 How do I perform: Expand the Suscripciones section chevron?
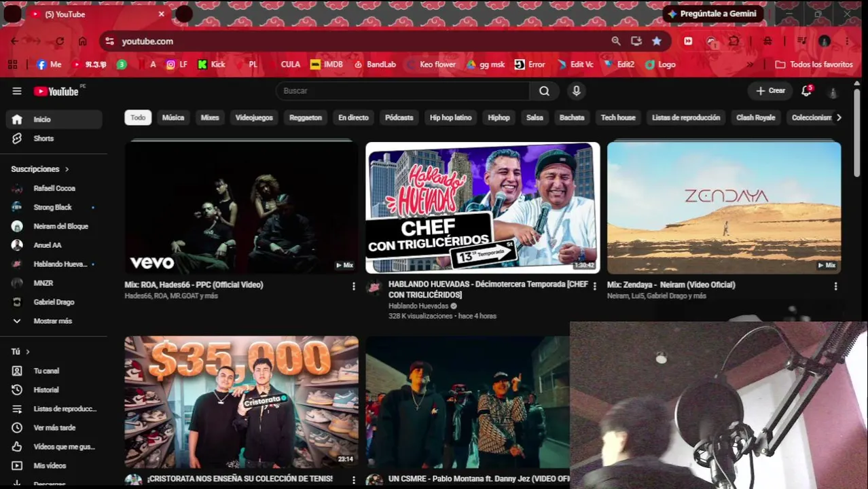click(67, 169)
